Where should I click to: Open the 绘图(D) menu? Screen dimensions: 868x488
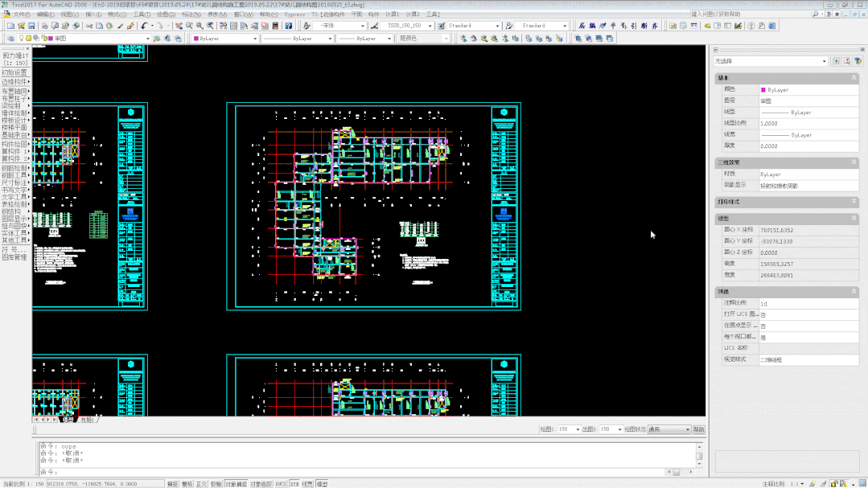[x=166, y=14]
